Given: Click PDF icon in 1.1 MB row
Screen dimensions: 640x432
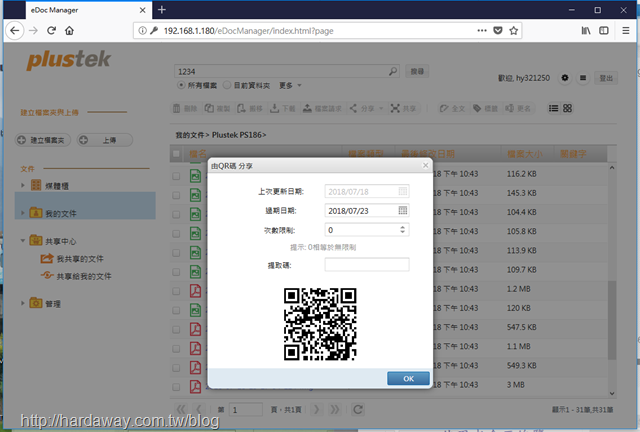Looking at the screenshot, I should coord(196,348).
